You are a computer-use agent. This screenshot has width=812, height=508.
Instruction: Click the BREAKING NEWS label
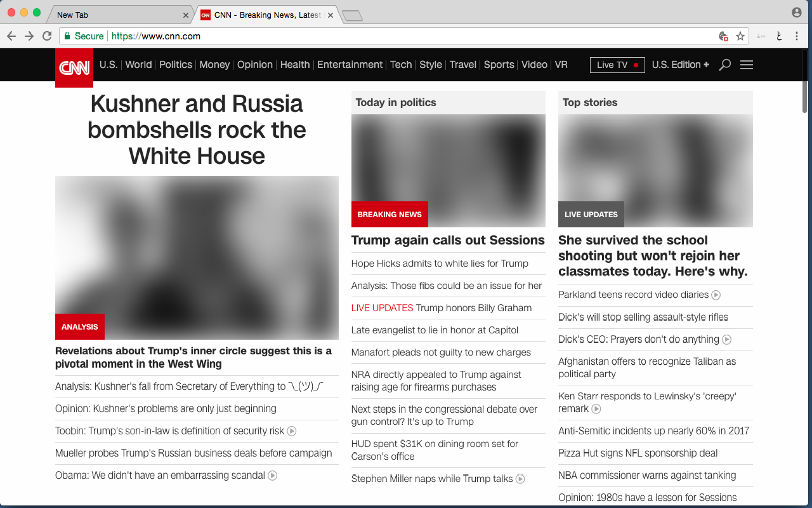pyautogui.click(x=390, y=215)
